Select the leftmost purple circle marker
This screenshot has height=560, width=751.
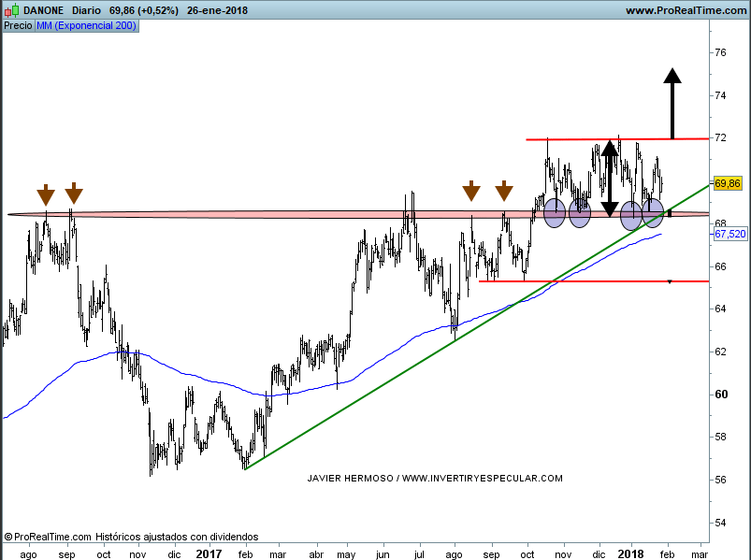click(555, 213)
